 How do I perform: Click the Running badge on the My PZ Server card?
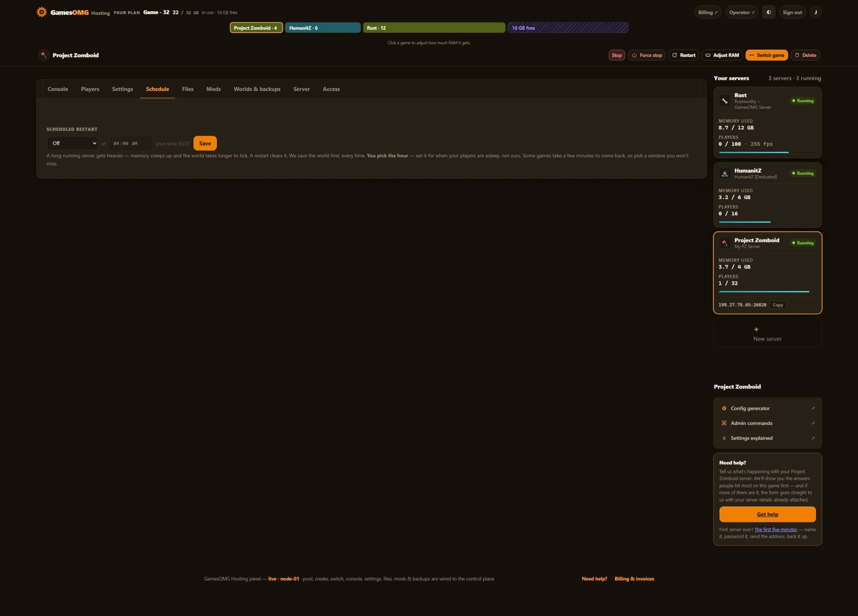803,243
